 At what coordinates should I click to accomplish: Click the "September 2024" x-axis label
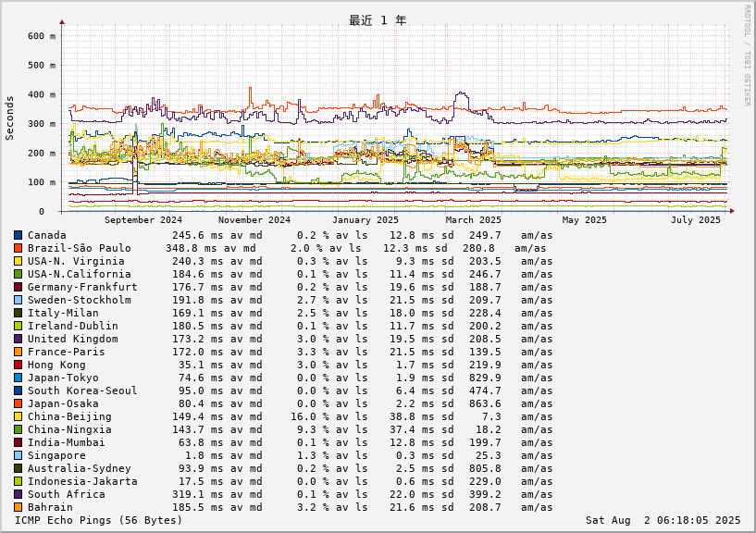143,220
